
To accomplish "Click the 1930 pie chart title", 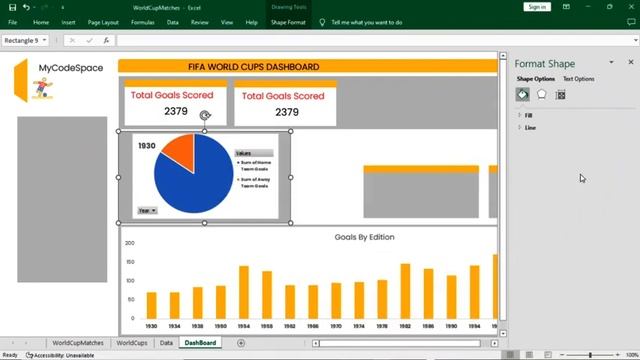I will [147, 146].
